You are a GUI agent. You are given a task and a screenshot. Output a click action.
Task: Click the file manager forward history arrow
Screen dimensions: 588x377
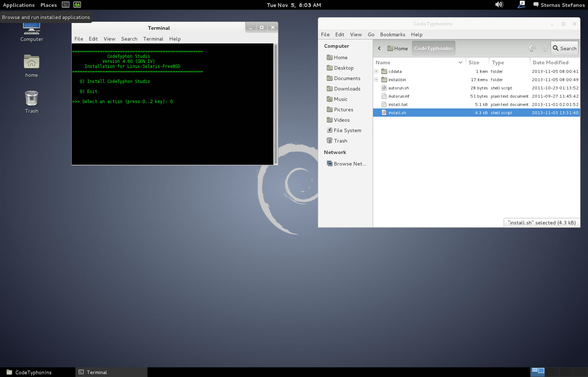click(x=544, y=48)
